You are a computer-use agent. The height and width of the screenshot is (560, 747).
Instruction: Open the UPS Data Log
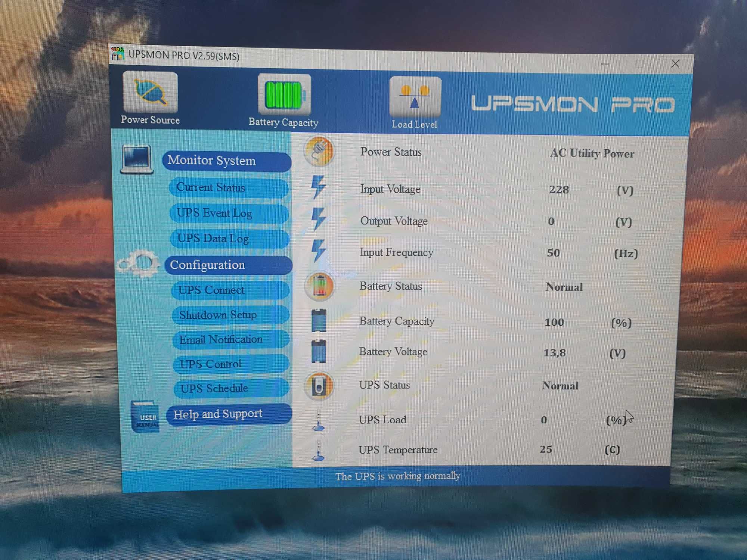(x=230, y=239)
